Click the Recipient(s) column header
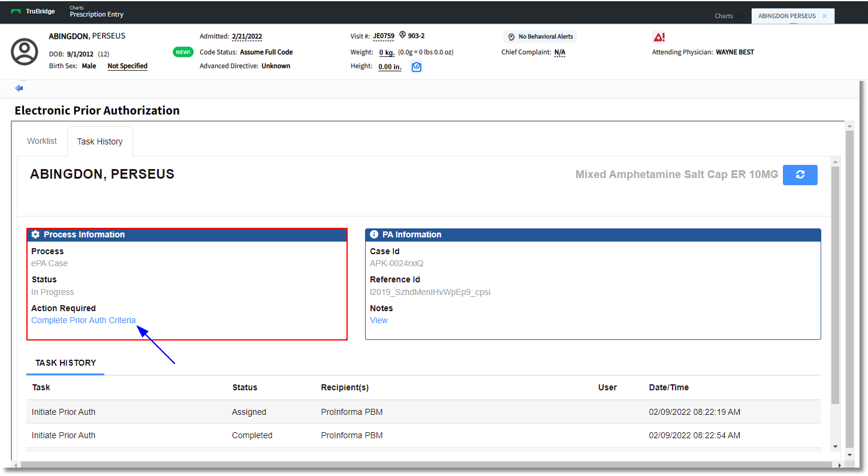The height and width of the screenshot is (476, 868). click(x=345, y=387)
